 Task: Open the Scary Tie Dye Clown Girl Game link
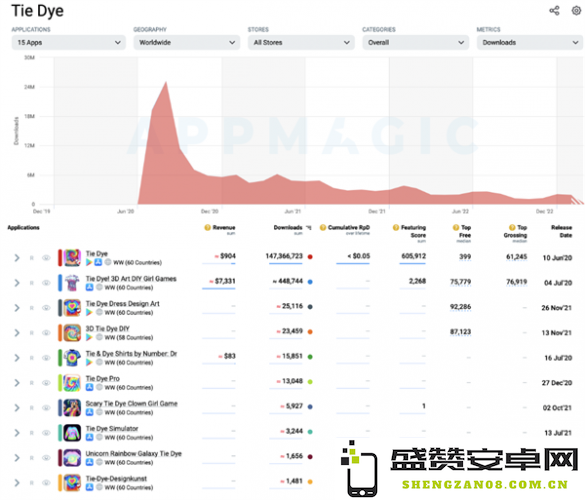pos(132,403)
